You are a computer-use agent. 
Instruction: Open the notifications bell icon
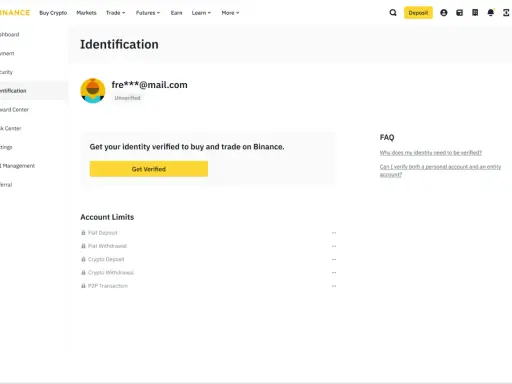pos(491,13)
